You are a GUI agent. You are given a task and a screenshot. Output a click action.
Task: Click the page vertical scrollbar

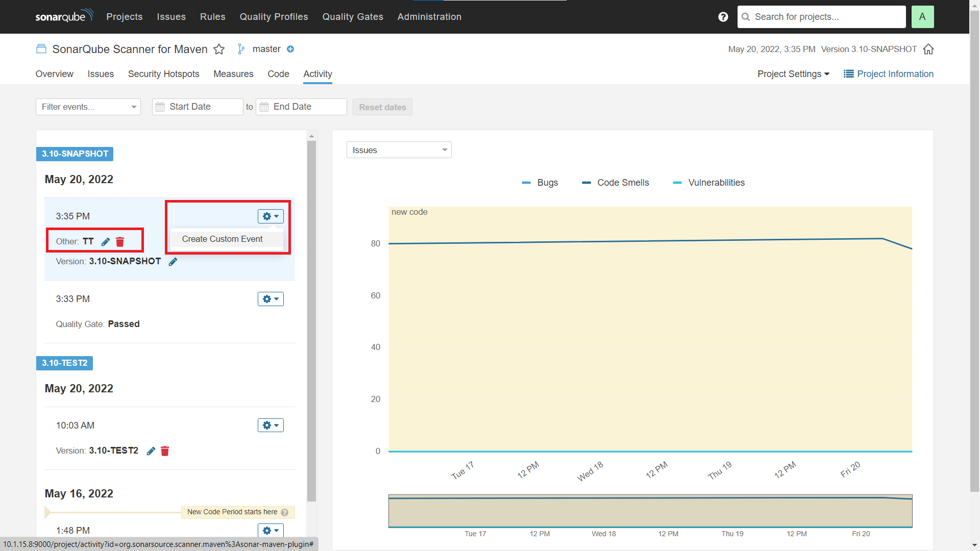(974, 250)
